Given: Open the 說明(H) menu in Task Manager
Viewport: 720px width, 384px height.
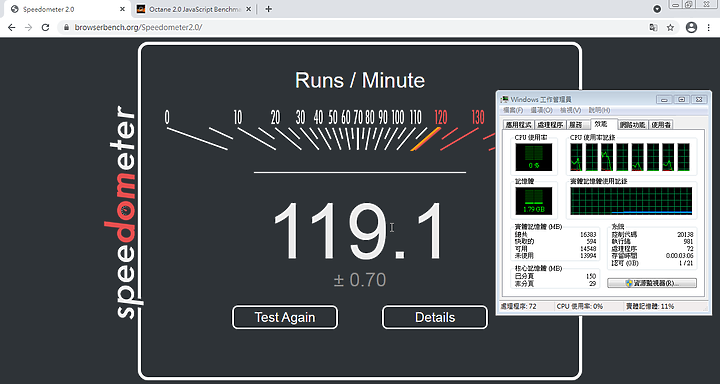Looking at the screenshot, I should (599, 110).
